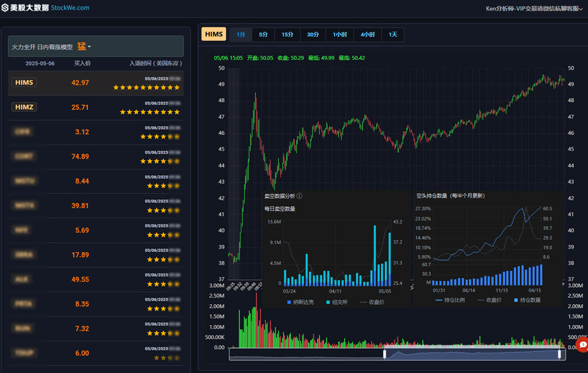Click the 最低: 49.99 readout
The width and height of the screenshot is (588, 373).
(321, 58)
